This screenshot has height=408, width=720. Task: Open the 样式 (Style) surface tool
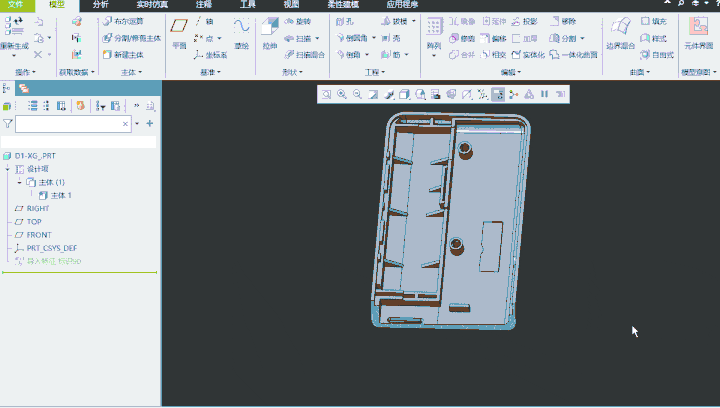tap(653, 38)
